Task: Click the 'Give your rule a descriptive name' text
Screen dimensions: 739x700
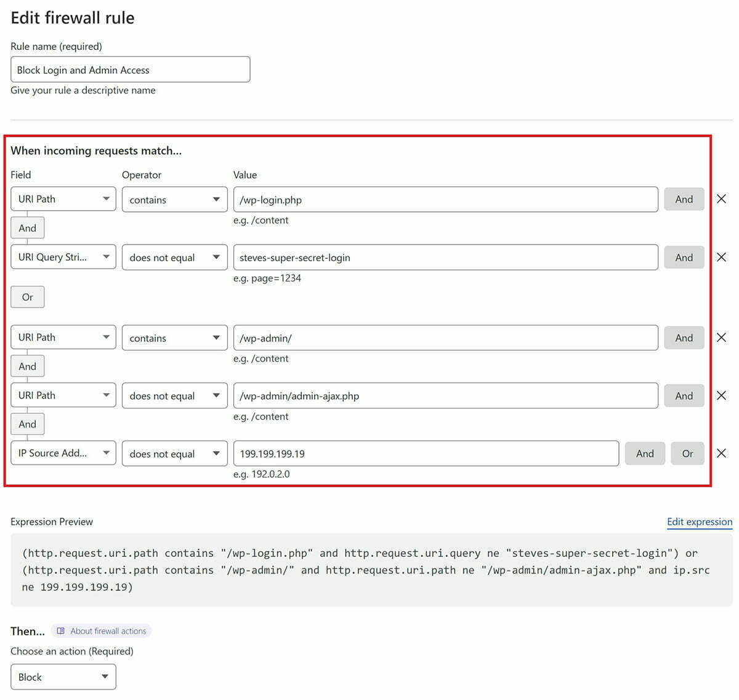Action: 83,90
